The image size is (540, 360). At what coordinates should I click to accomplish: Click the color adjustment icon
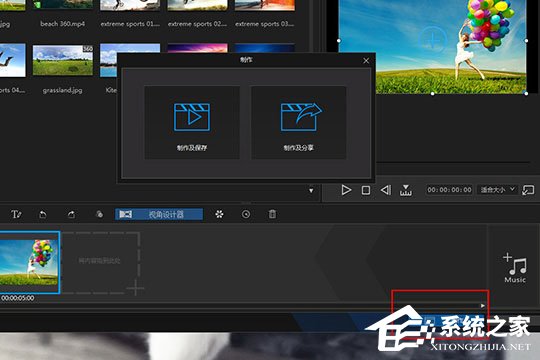[99, 214]
